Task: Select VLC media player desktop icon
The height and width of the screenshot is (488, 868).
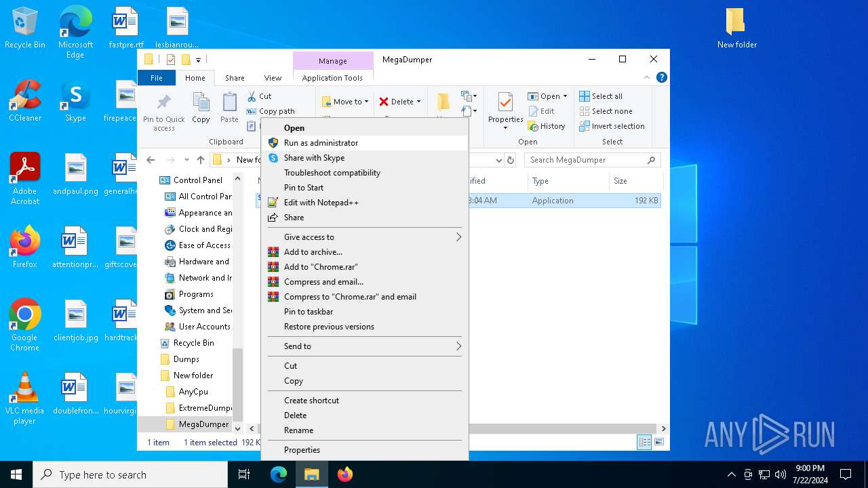Action: tap(25, 399)
